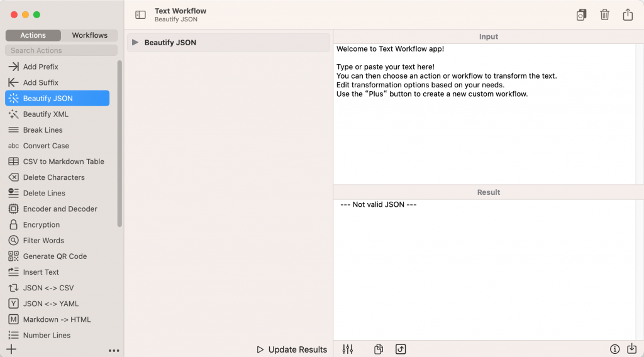The height and width of the screenshot is (357, 644).
Task: Click the Beautify XML wand icon
Action: coord(14,114)
